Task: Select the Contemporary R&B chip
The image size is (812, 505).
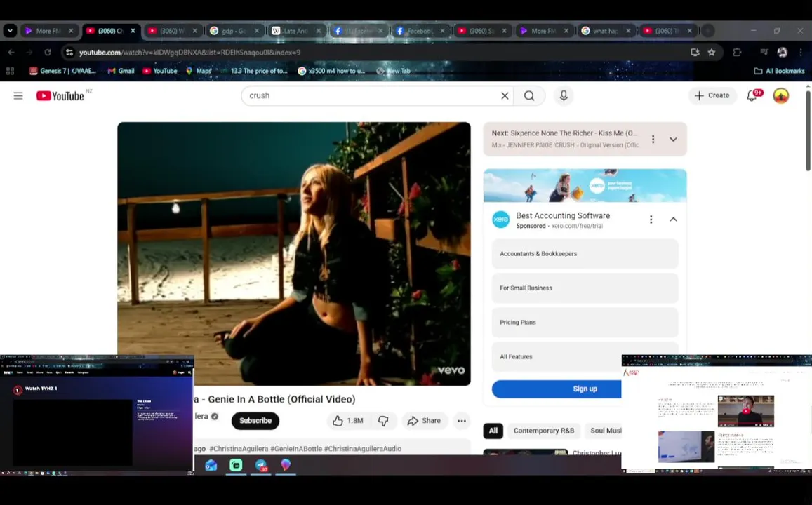Action: click(x=544, y=431)
